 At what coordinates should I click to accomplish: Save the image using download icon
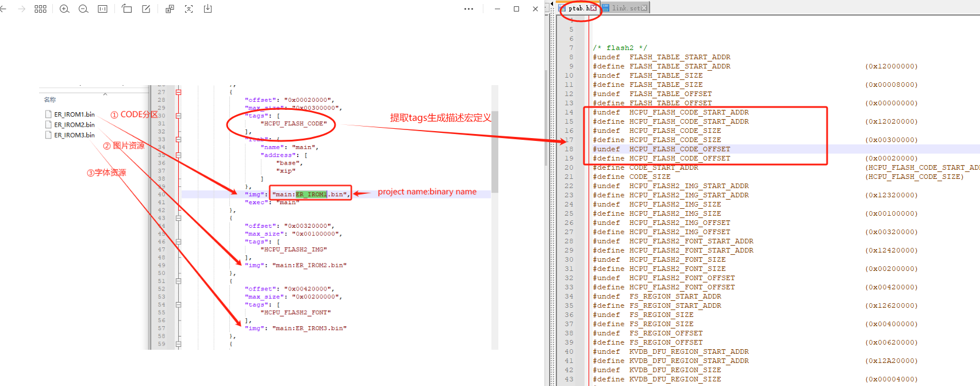coord(207,9)
